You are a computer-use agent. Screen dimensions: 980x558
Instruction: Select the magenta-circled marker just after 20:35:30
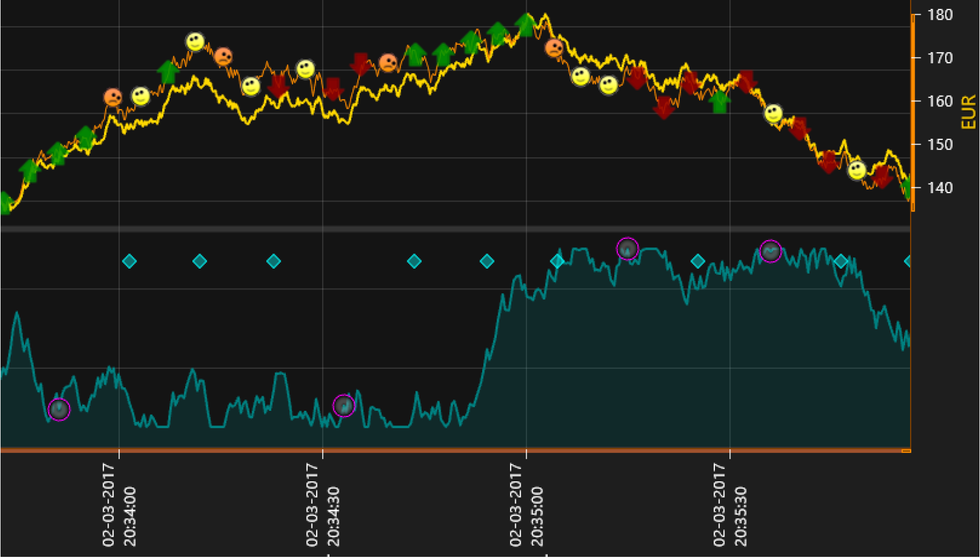[x=771, y=252]
